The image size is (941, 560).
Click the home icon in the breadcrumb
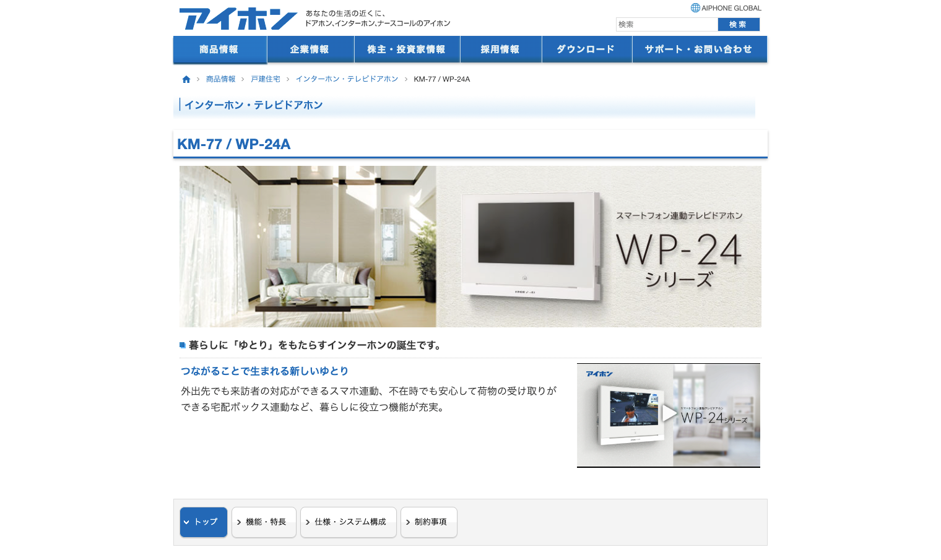click(x=186, y=79)
